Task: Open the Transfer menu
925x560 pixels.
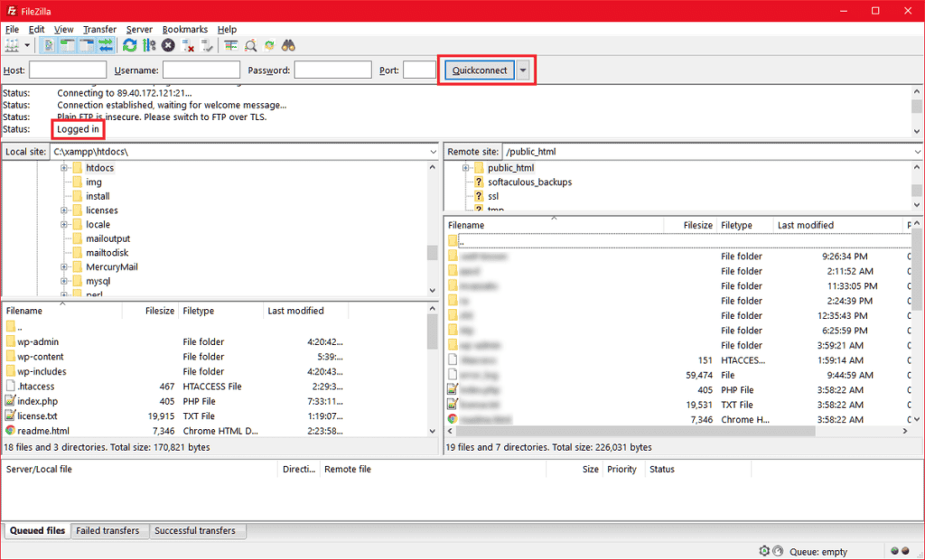Action: click(99, 29)
